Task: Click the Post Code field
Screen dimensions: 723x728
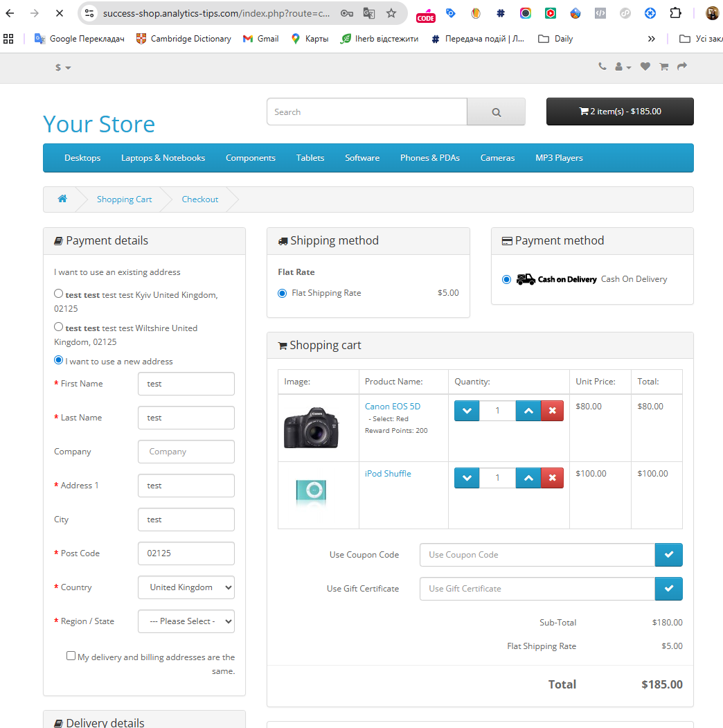Action: click(x=186, y=553)
